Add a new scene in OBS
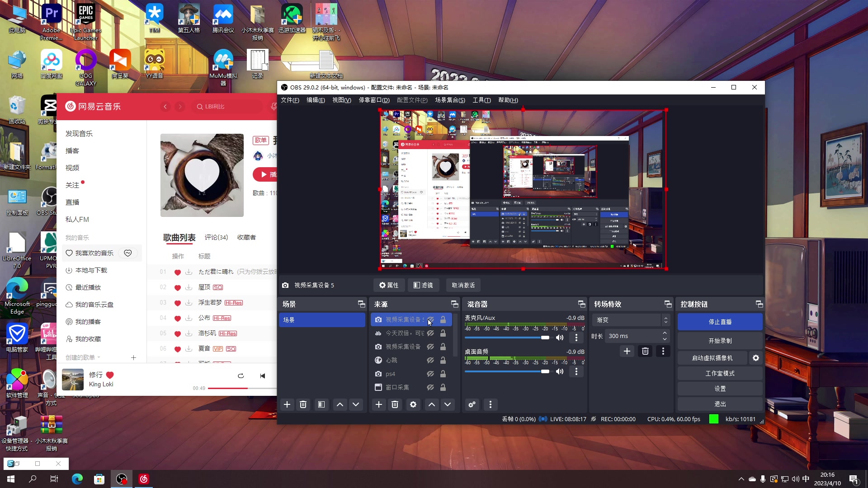Image resolution: width=868 pixels, height=488 pixels. point(287,404)
